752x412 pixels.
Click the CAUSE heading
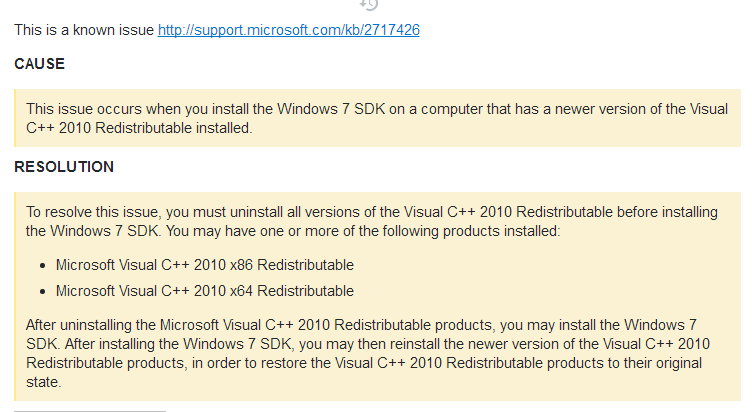(39, 64)
